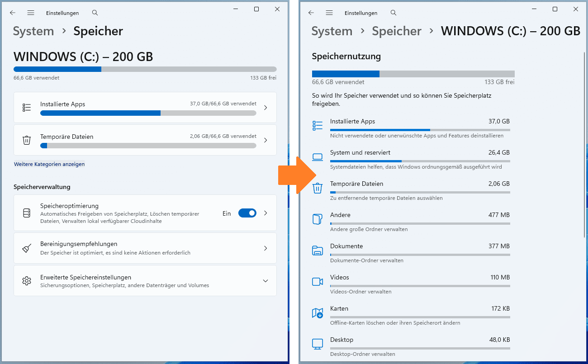Click Desktop monitor icon
Viewport: 588px width, 364px height.
[318, 344]
